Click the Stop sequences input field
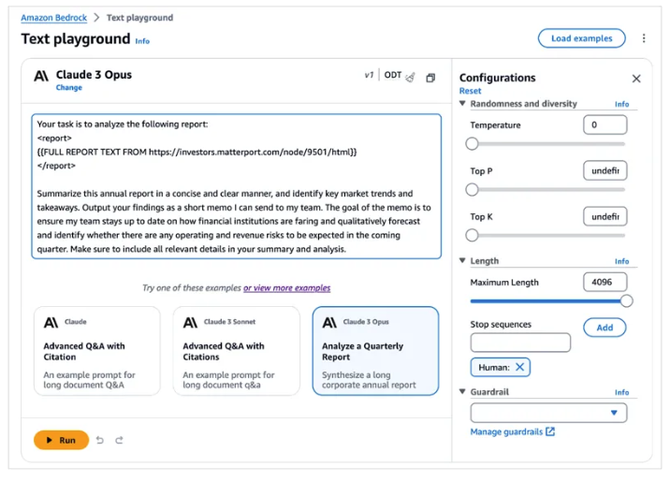670x482 pixels. pos(520,343)
